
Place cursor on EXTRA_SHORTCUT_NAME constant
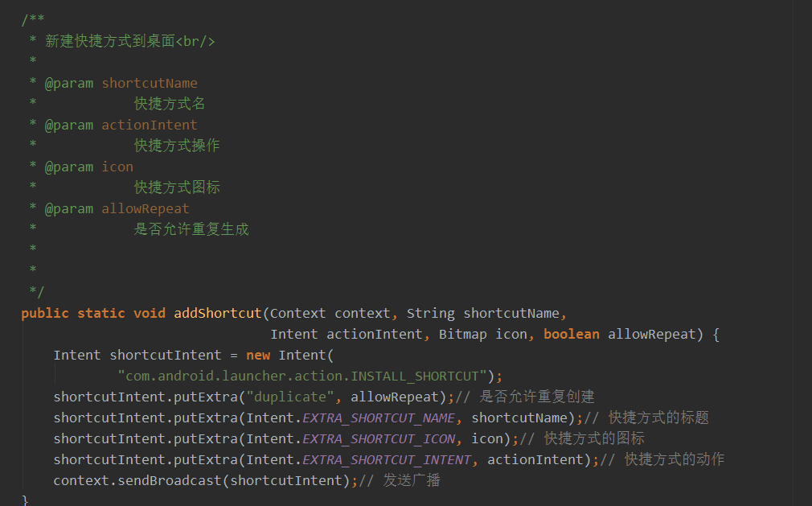[379, 418]
